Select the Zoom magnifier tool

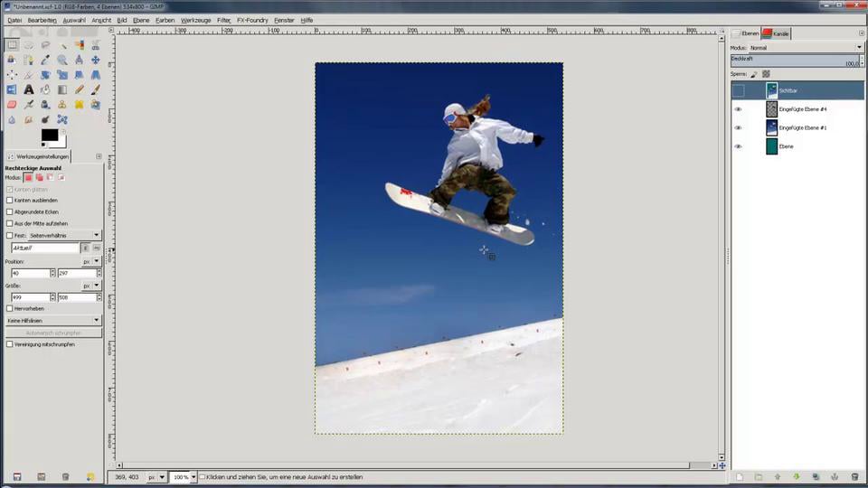coord(62,60)
